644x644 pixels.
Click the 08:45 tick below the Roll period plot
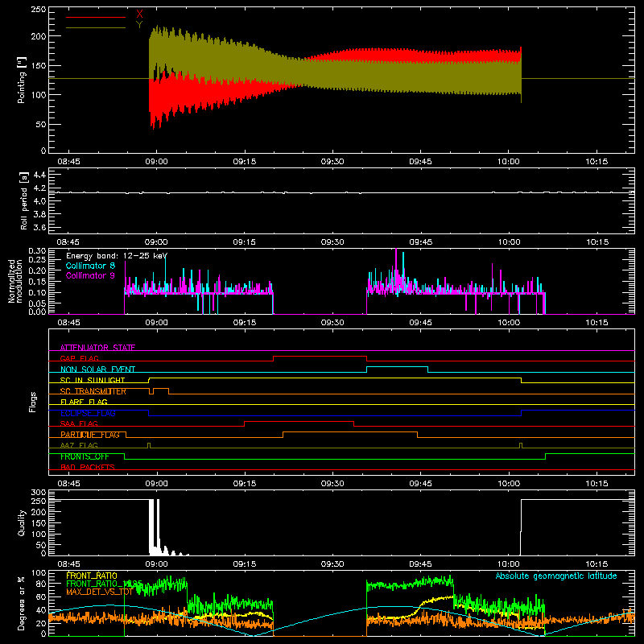(x=68, y=242)
